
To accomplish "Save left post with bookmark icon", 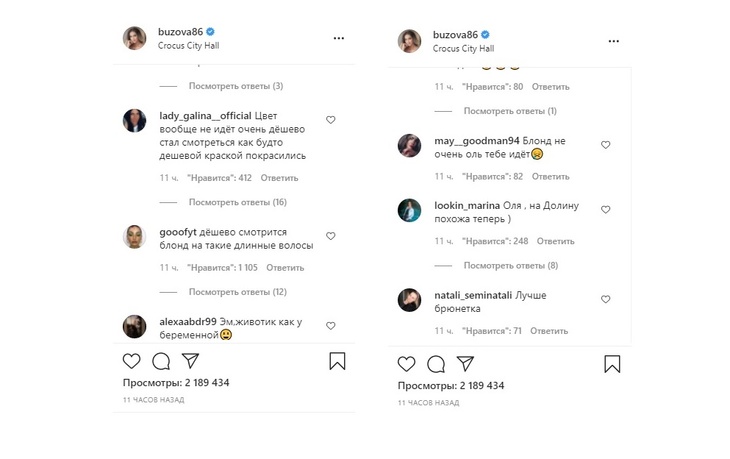I will [x=337, y=362].
